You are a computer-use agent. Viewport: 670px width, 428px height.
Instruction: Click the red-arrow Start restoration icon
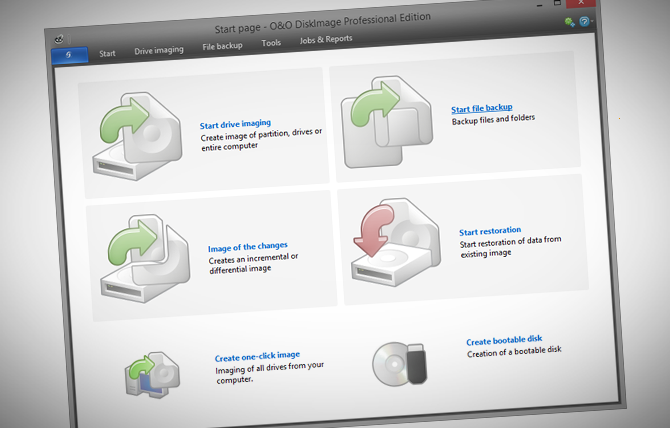point(397,242)
